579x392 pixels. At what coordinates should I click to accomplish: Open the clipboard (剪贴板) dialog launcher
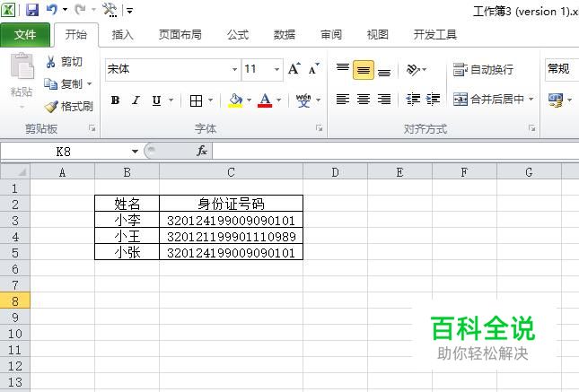[92, 128]
